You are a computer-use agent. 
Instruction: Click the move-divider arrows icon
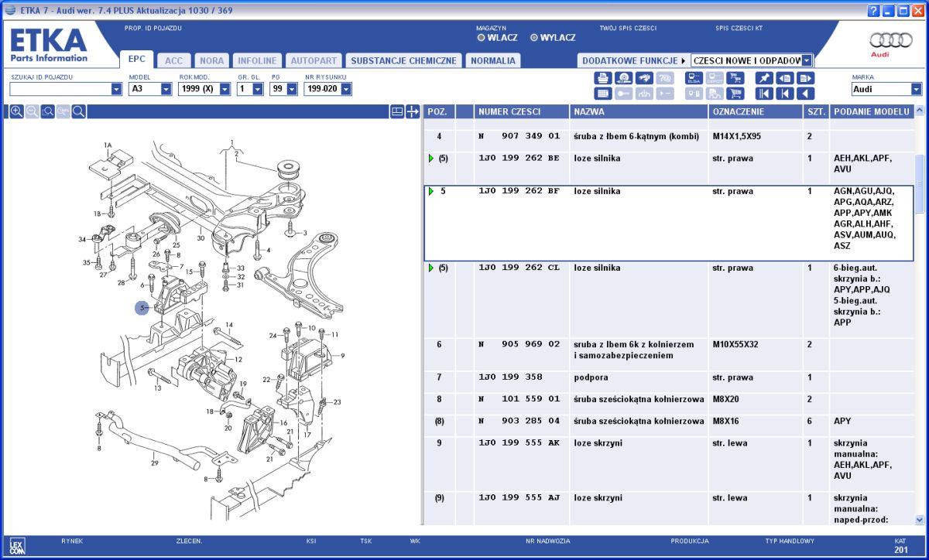click(413, 111)
